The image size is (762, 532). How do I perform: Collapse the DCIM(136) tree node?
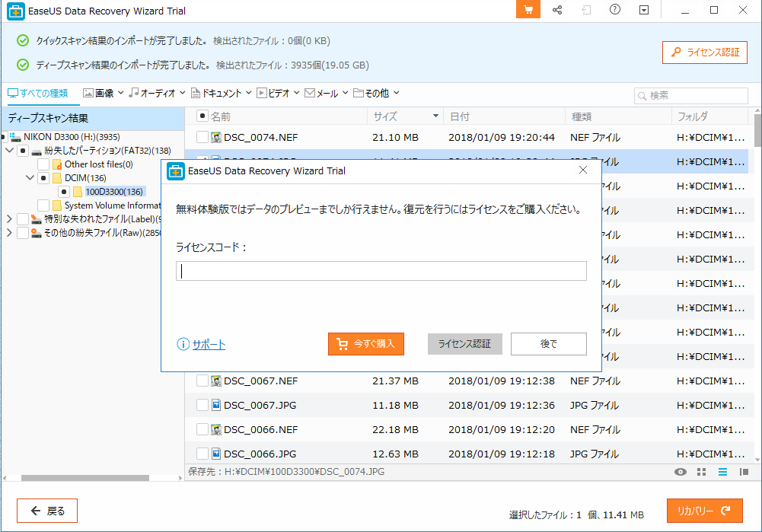tap(30, 178)
